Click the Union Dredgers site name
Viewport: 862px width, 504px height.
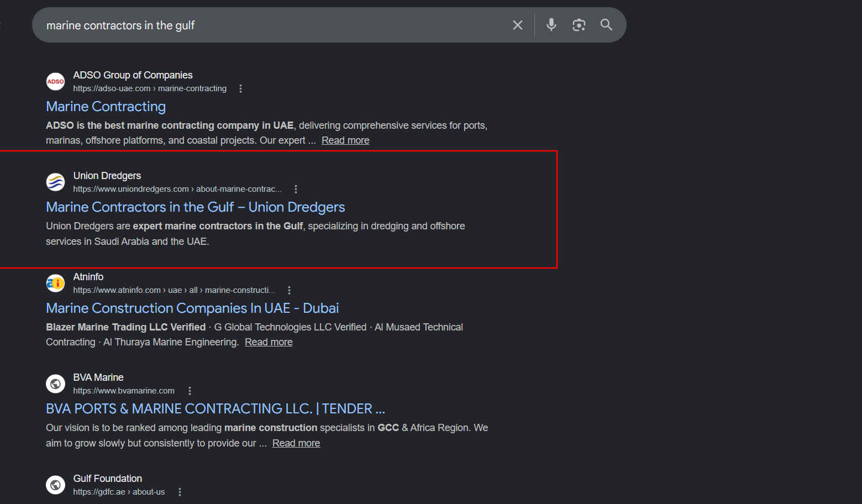pos(107,176)
